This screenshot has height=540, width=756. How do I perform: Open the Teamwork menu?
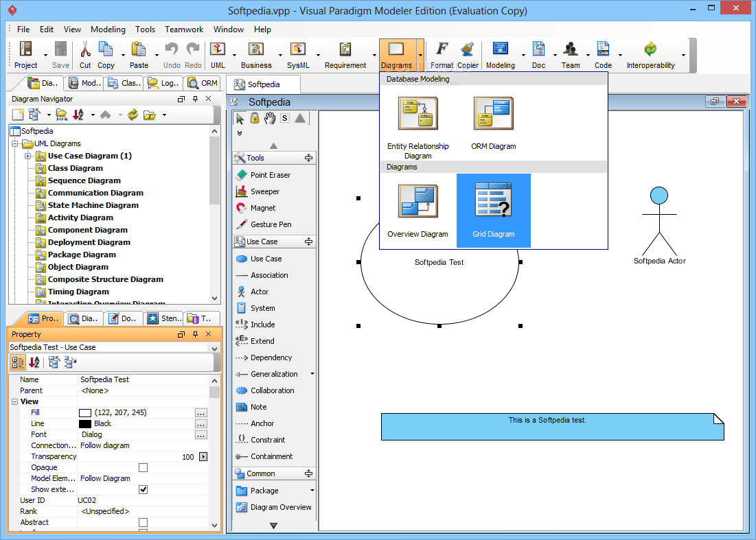pyautogui.click(x=184, y=30)
